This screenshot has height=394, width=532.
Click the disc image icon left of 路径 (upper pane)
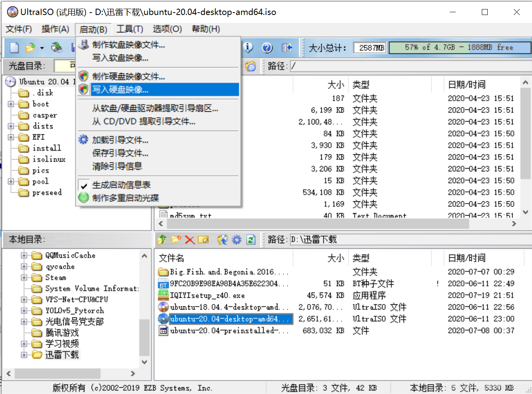(250, 66)
